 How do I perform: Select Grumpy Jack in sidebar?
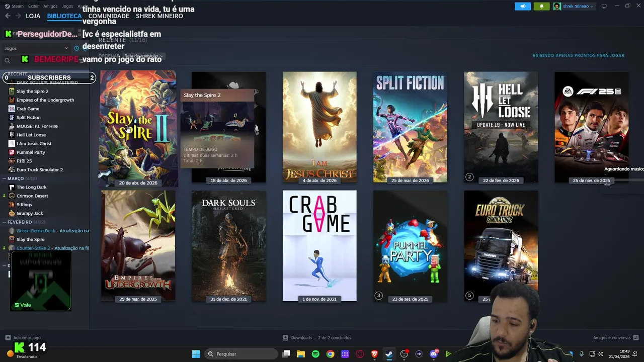tap(30, 213)
